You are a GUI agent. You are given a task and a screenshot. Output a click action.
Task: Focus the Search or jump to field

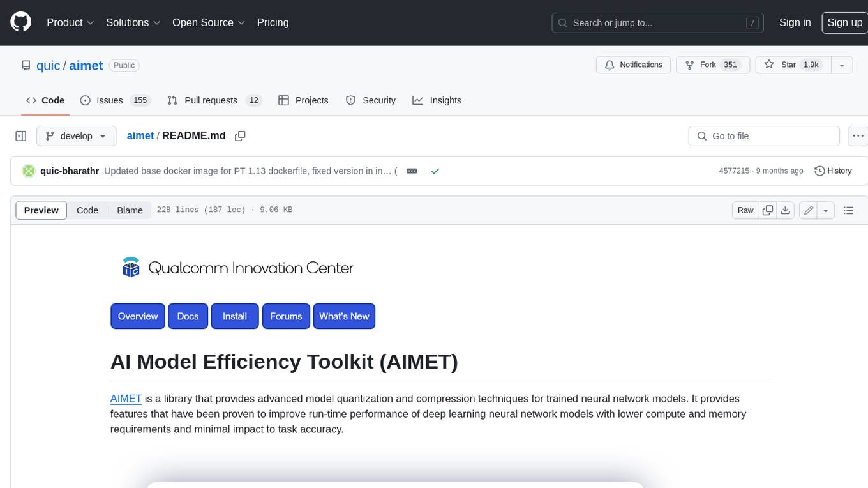click(x=659, y=22)
